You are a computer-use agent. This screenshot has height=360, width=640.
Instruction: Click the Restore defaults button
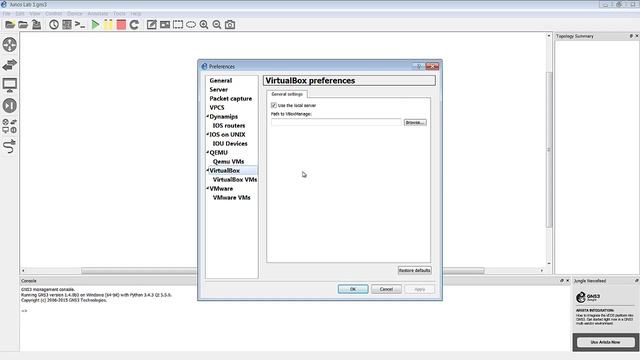pos(414,270)
